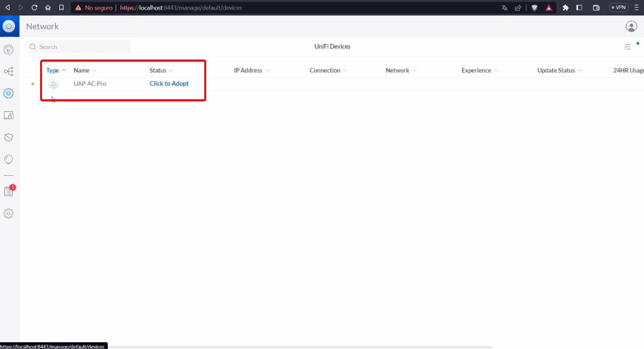Image resolution: width=644 pixels, height=349 pixels.
Task: Toggle the browser sidebar panel icon
Action: point(579,8)
